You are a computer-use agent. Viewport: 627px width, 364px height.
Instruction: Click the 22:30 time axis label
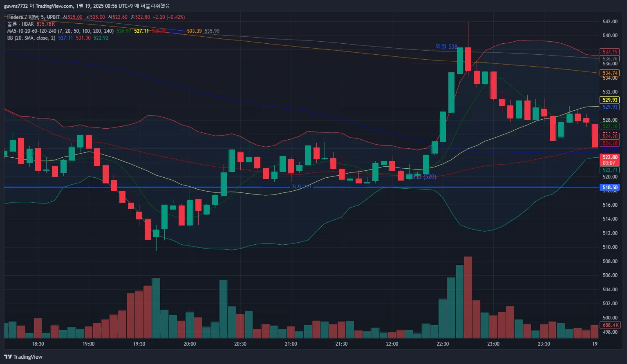[443, 344]
